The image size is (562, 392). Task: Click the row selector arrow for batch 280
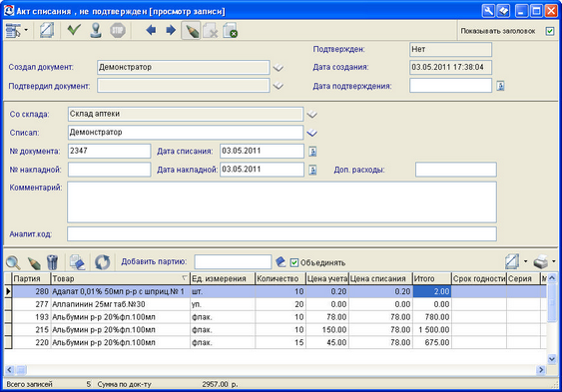8,291
